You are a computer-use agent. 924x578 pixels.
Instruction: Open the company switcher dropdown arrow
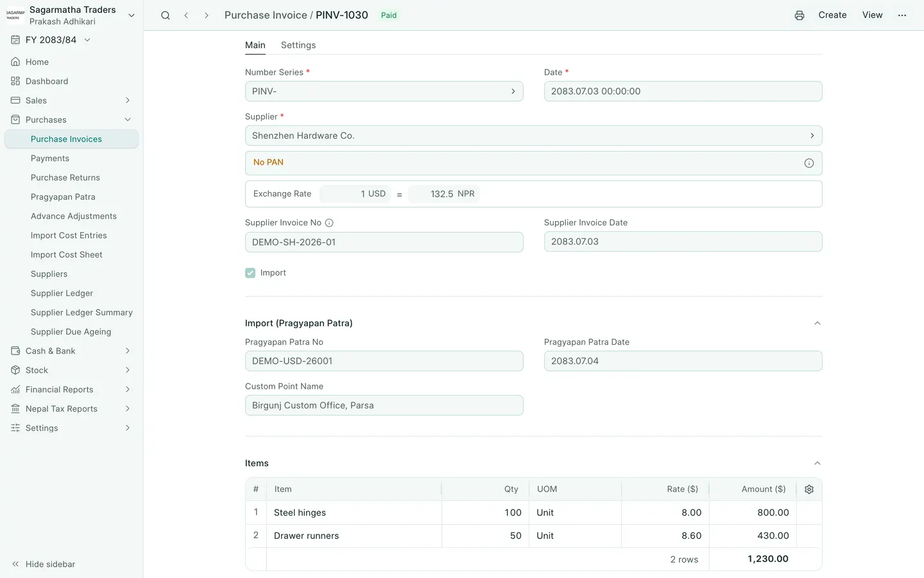click(x=132, y=15)
